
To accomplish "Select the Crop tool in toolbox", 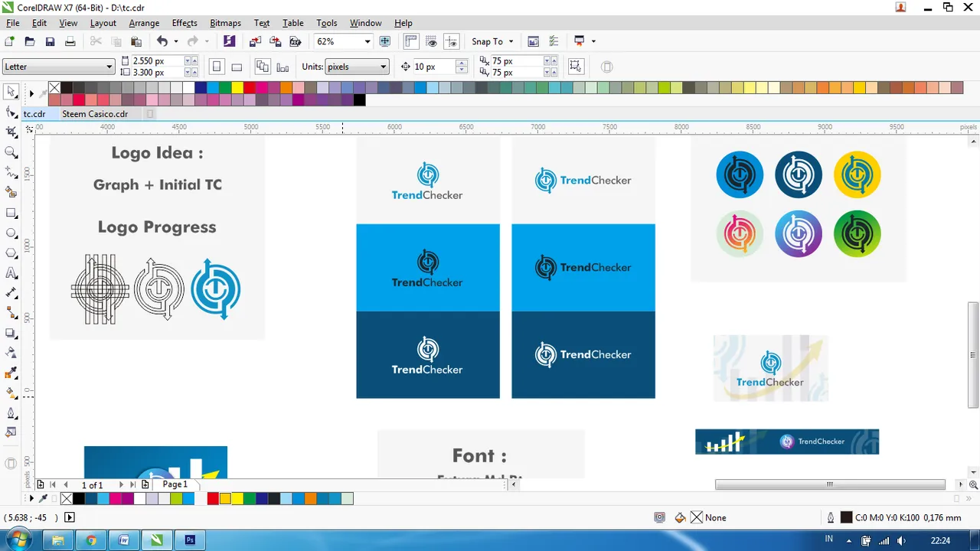I will click(11, 132).
